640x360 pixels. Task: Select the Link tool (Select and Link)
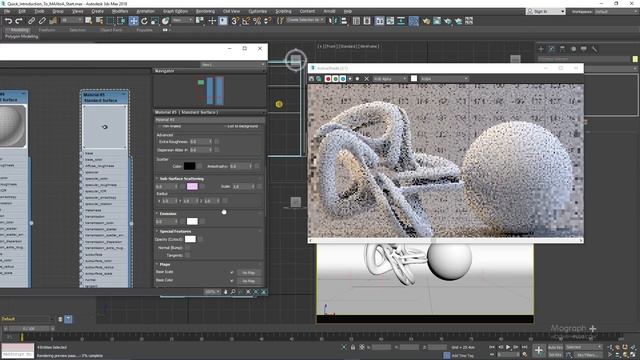31,21
